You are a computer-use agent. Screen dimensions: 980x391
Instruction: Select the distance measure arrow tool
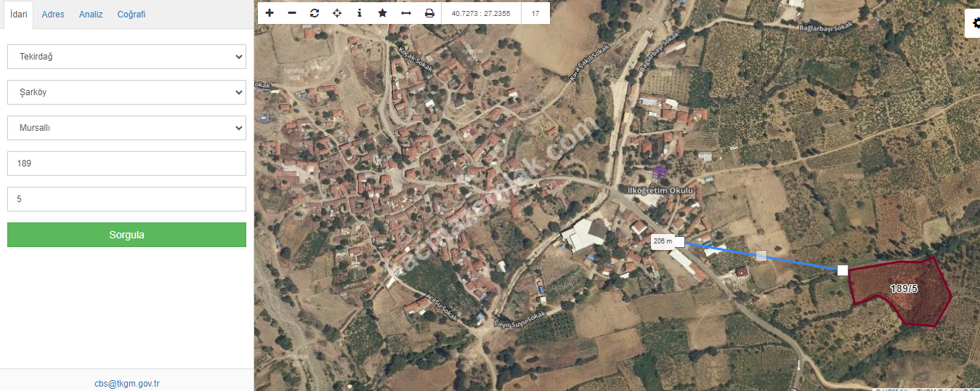point(406,13)
